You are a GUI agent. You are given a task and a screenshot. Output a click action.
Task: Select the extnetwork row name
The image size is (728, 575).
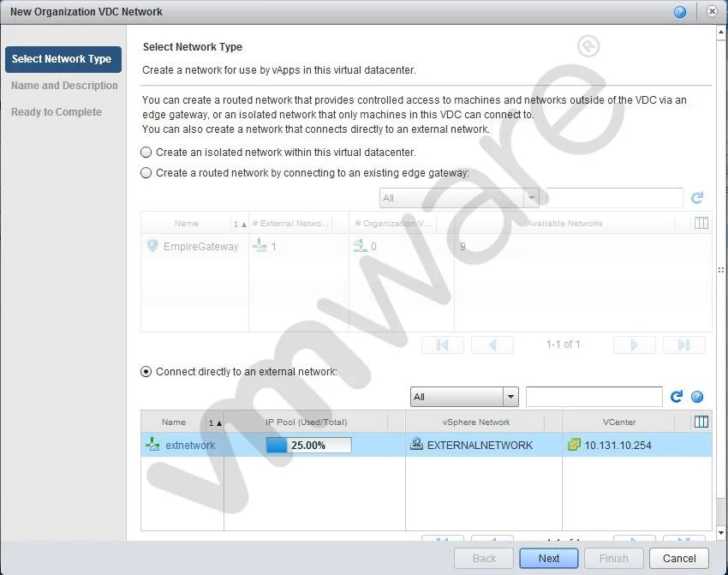pos(190,445)
